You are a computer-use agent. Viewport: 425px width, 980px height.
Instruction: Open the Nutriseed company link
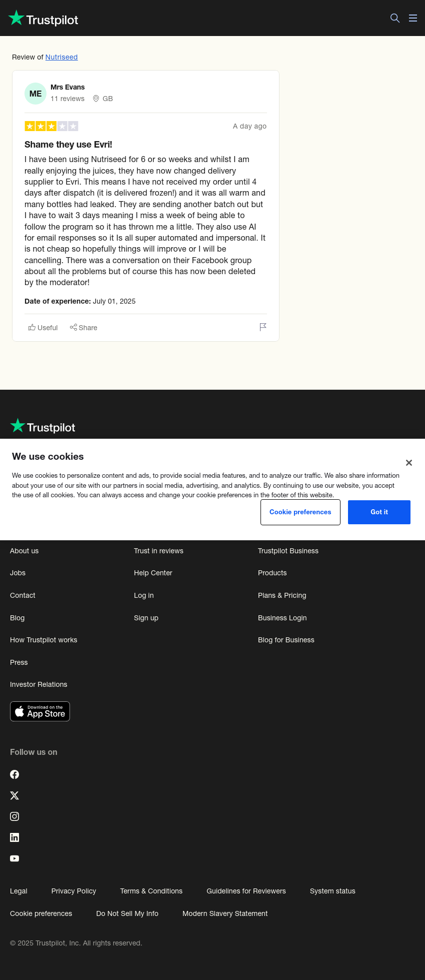pyautogui.click(x=61, y=57)
